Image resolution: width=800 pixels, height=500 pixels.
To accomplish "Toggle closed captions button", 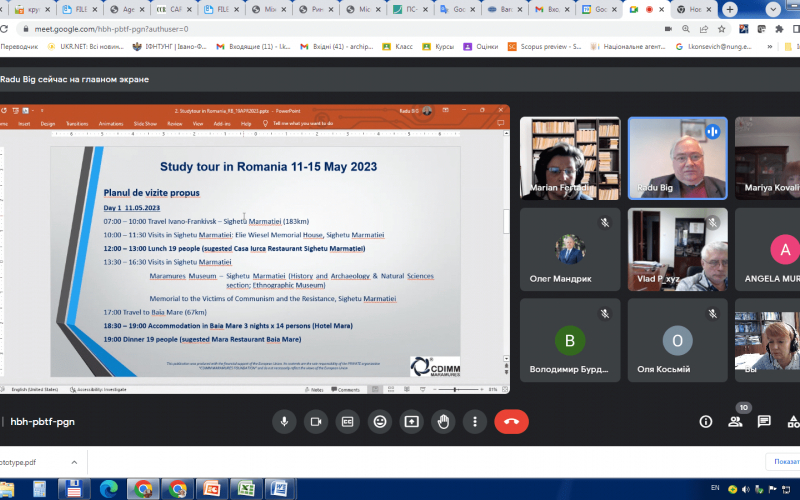I will click(x=347, y=421).
